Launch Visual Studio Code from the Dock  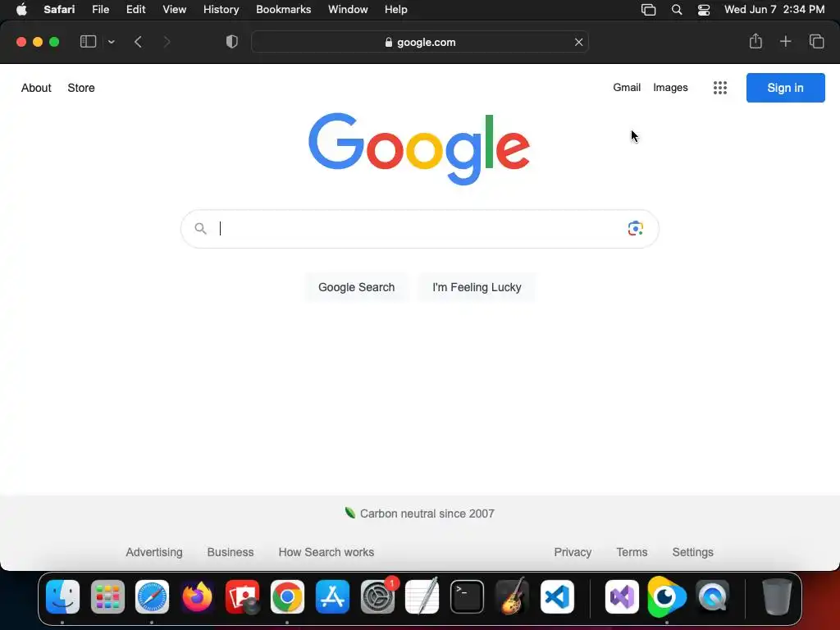(x=557, y=596)
